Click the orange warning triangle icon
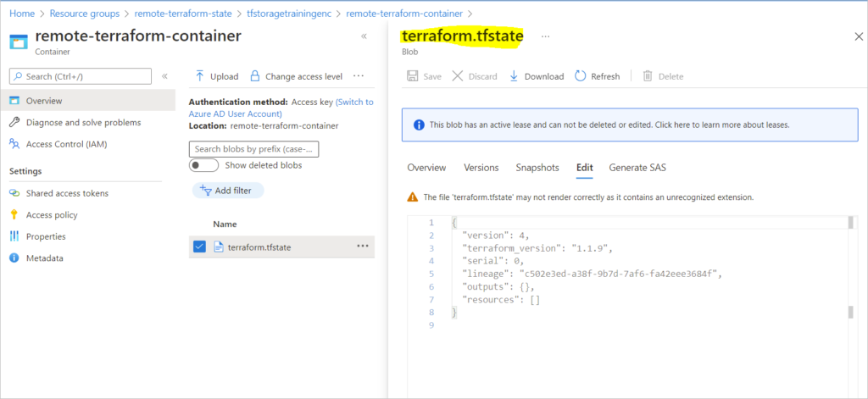 (413, 197)
